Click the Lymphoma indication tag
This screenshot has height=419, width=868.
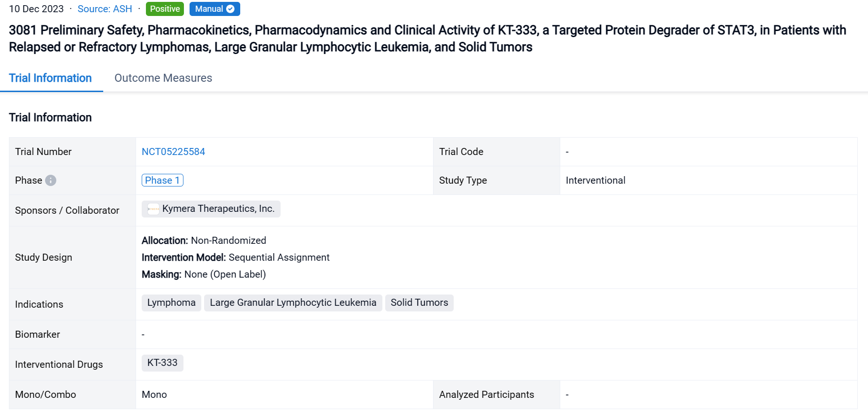click(x=171, y=303)
